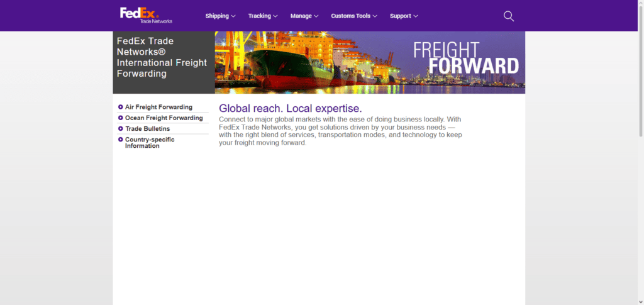Open the Customs Tools menu
This screenshot has height=305, width=644.
(354, 16)
